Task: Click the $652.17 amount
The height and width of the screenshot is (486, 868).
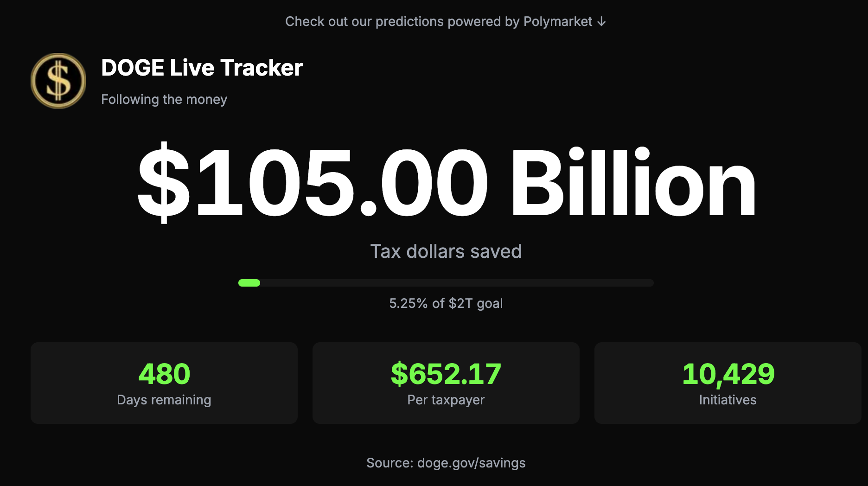Action: (x=446, y=374)
